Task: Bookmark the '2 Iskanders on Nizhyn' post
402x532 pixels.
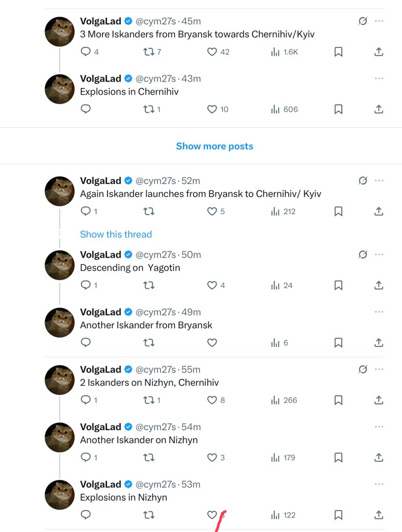Action: 338,400
